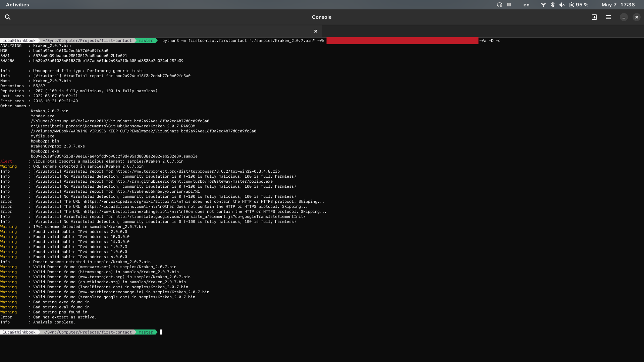Screen dimensions: 644x362
Task: Open the May 7 17:38 clock menu
Action: (x=618, y=5)
